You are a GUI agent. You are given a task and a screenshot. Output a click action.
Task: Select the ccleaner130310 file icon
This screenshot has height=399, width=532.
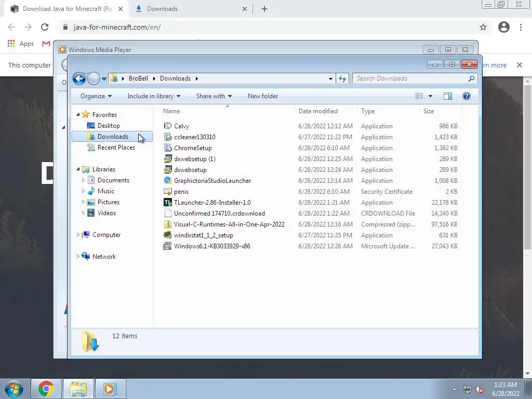168,137
